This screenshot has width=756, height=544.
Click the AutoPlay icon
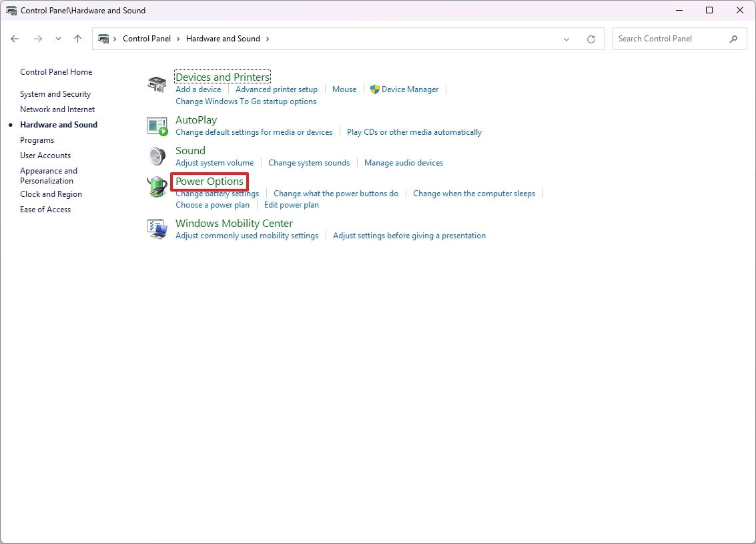[x=157, y=125]
